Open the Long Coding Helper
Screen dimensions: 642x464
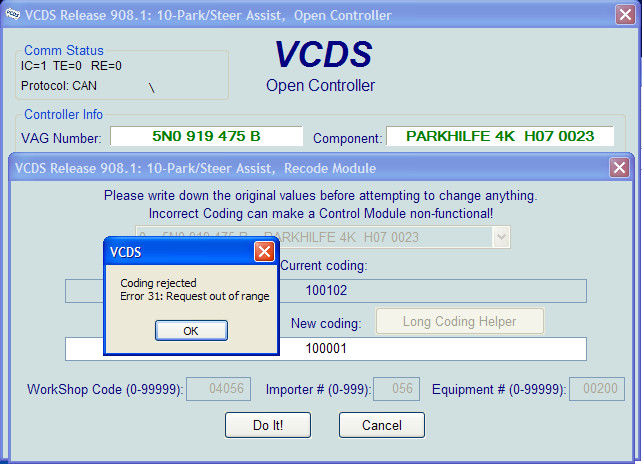[460, 321]
